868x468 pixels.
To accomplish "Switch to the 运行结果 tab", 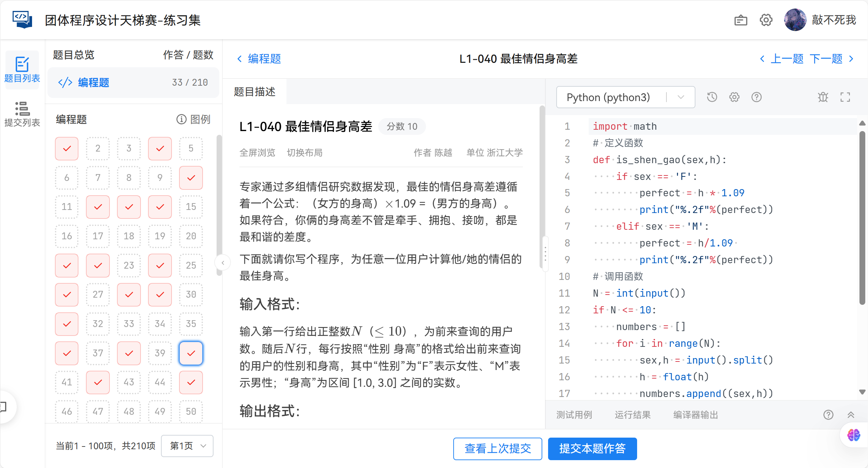I will pyautogui.click(x=632, y=415).
